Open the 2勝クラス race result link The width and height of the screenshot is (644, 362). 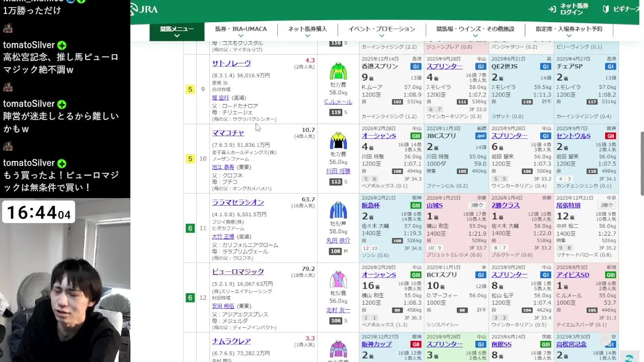tap(506, 206)
